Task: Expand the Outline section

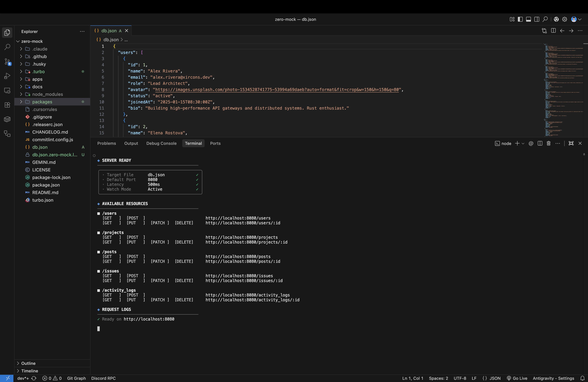Action: tap(52, 363)
